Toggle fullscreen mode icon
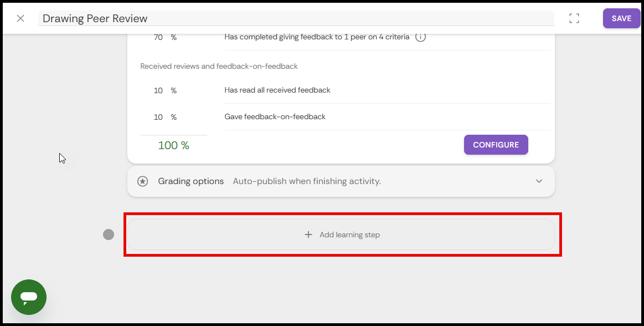644x326 pixels. 574,18
